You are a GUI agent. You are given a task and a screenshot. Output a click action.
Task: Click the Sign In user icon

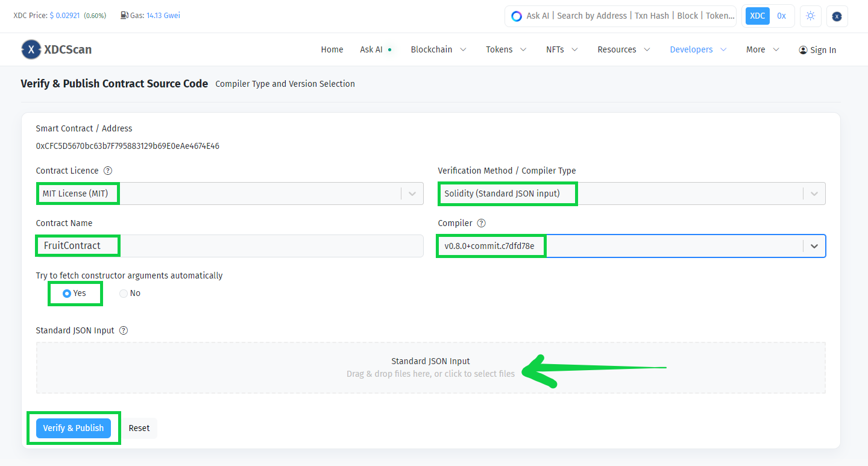point(803,50)
